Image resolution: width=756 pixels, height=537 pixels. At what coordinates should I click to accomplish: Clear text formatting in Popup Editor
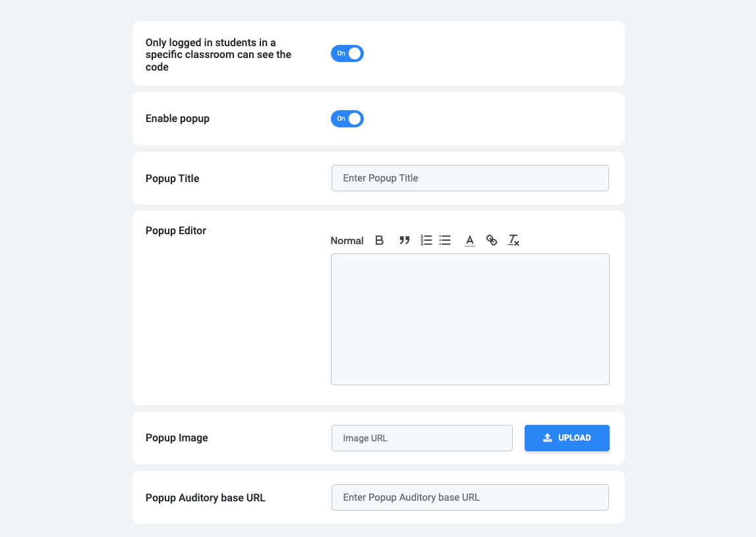[x=513, y=241]
